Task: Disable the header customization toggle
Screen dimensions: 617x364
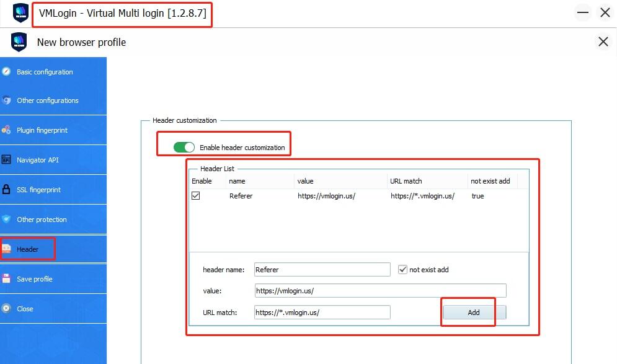Action: point(184,148)
